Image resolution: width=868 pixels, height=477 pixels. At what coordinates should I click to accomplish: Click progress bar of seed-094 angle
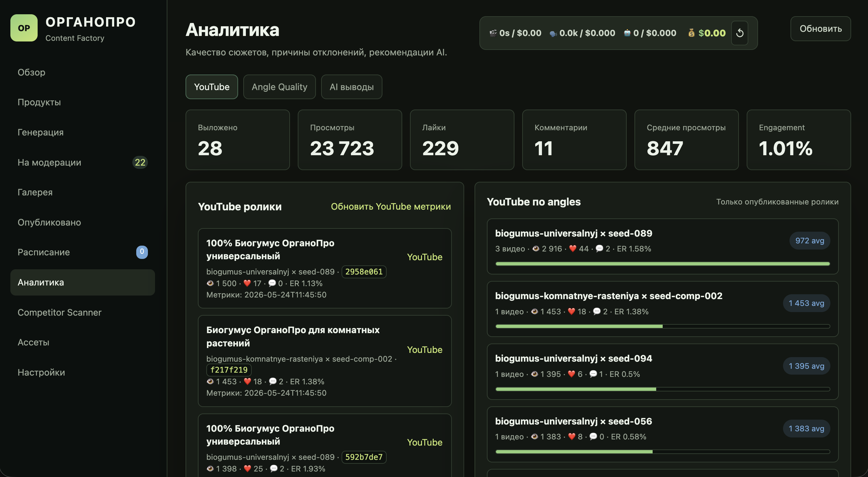coord(662,389)
